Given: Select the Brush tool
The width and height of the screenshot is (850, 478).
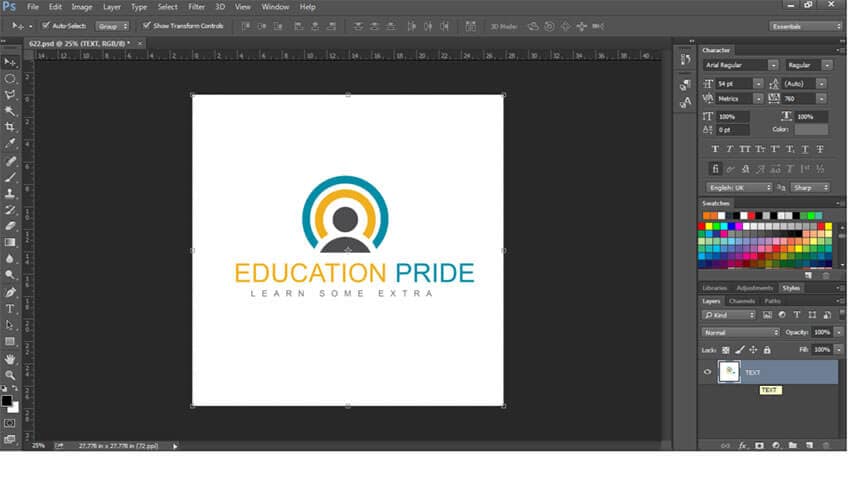Looking at the screenshot, I should pos(10,177).
